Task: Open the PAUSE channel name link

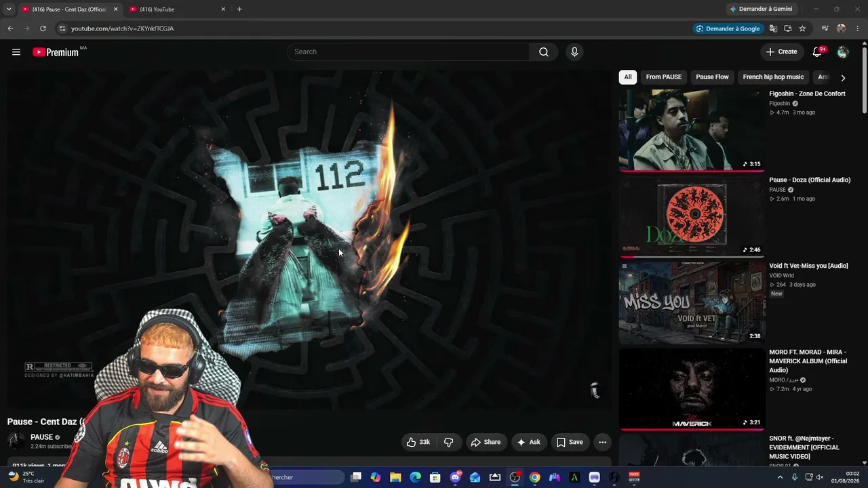Action: coord(41,437)
